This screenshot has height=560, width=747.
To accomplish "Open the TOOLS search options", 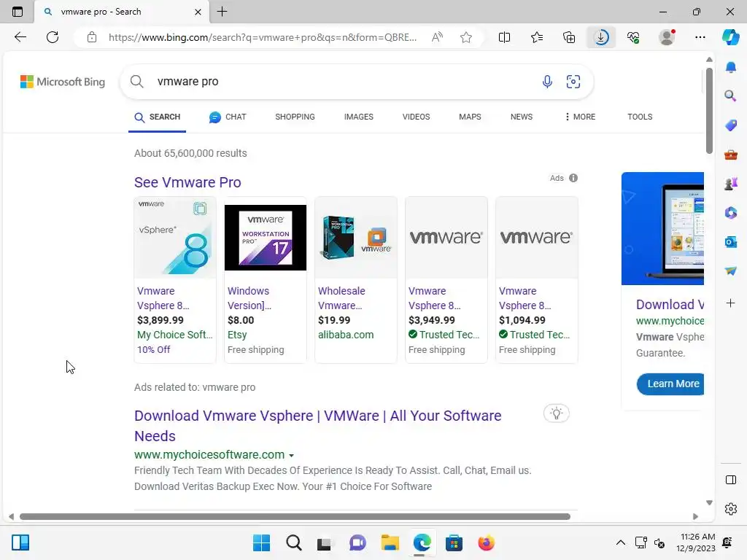I will point(640,117).
